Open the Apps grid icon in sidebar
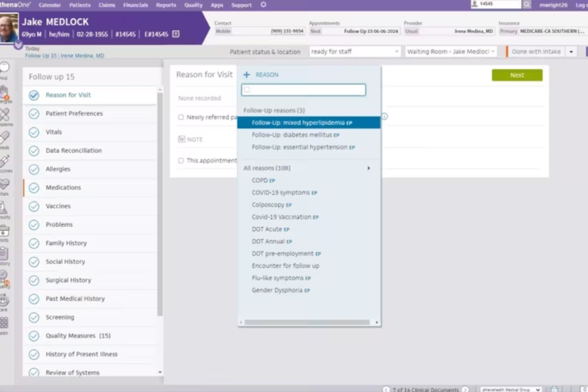Image resolution: width=588 pixels, height=392 pixels. click(4, 323)
